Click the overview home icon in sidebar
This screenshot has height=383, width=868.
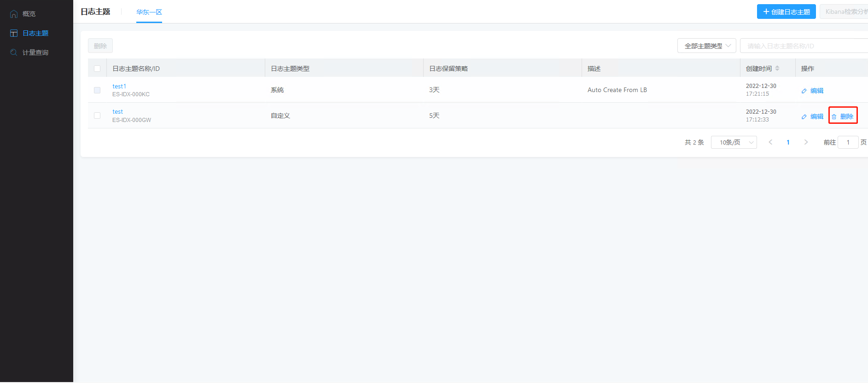14,14
